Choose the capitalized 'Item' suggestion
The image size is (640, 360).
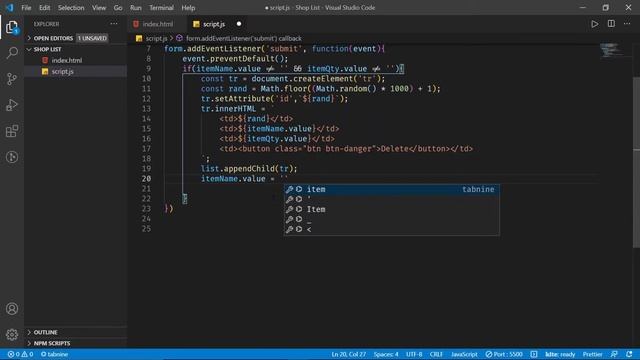[391, 209]
